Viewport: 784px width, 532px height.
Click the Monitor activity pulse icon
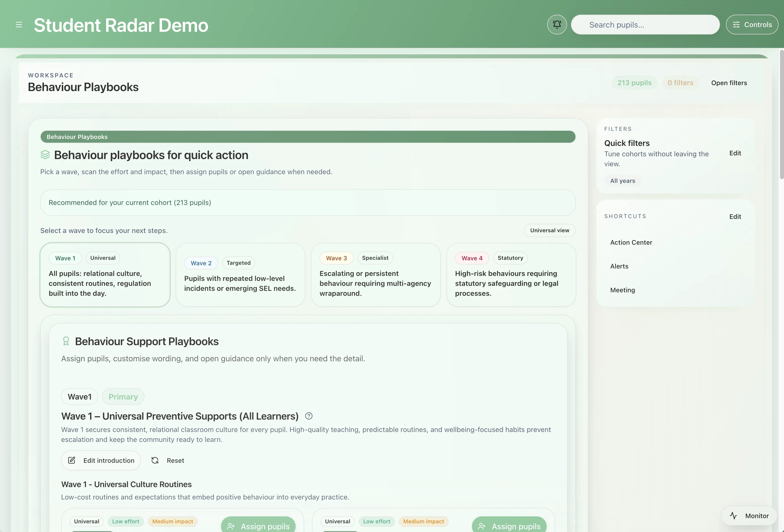click(x=733, y=515)
